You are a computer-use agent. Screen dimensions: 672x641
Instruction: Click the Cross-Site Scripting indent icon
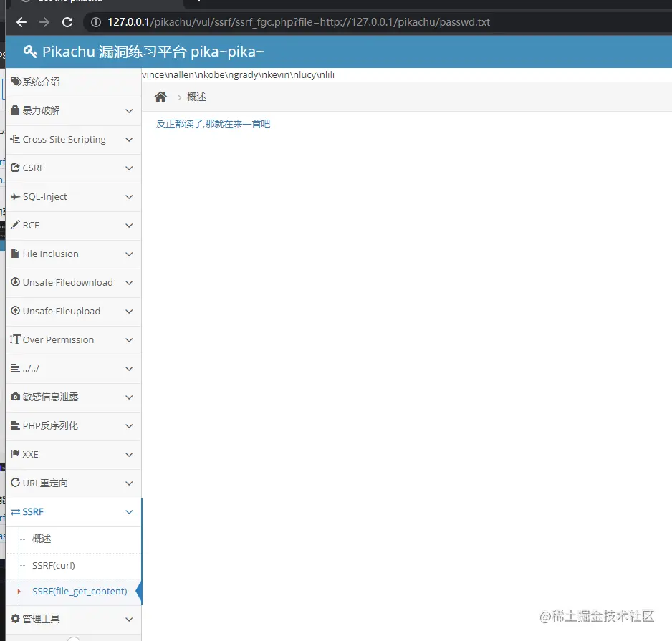click(15, 139)
